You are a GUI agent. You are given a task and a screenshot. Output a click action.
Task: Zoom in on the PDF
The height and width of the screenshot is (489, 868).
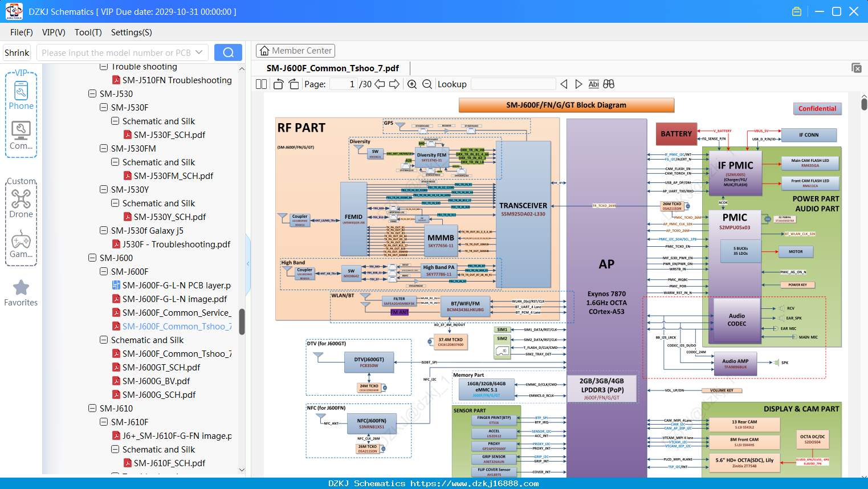(412, 84)
